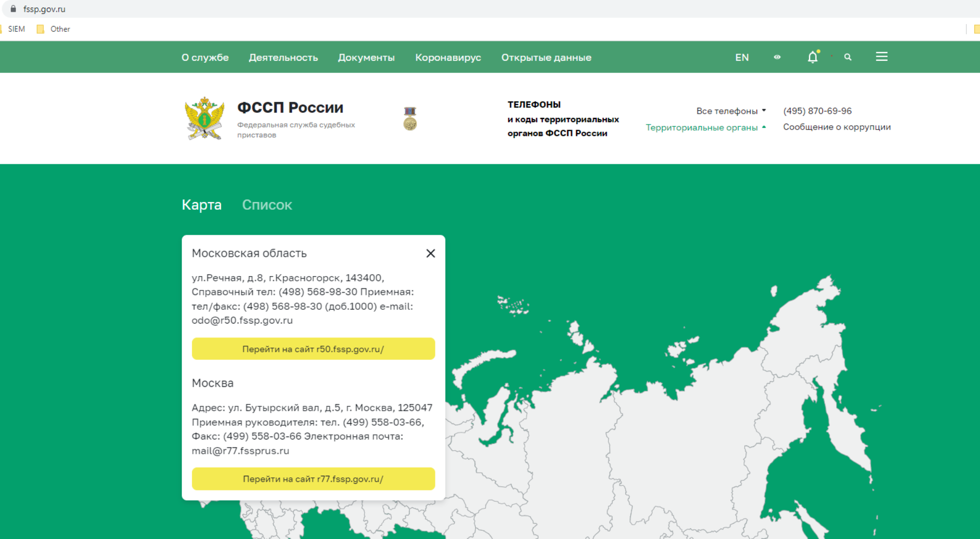Open Сообщение о коррупции link
Image resolution: width=980 pixels, height=539 pixels.
[837, 127]
